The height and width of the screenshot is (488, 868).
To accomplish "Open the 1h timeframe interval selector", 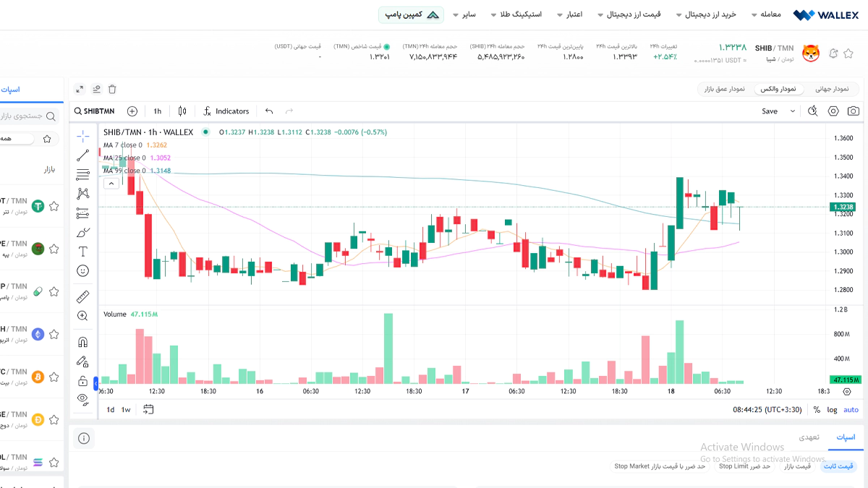I will [157, 111].
